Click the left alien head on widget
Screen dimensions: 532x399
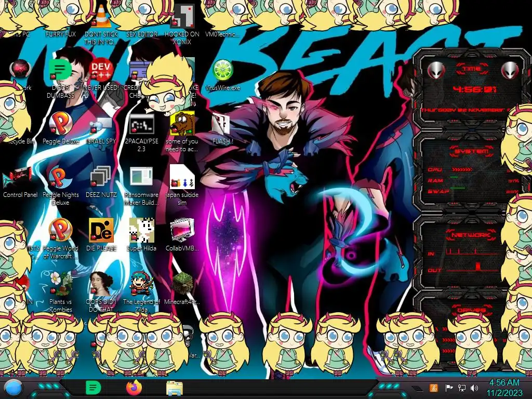436,71
